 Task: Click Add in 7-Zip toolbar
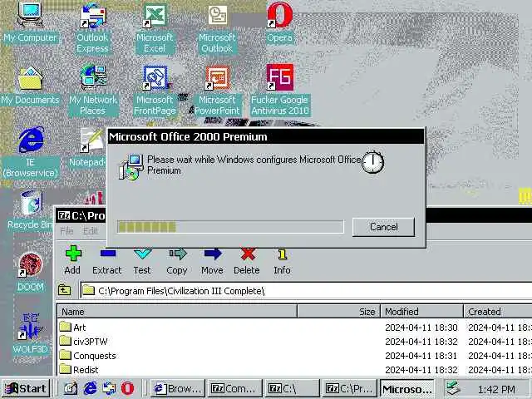point(72,260)
